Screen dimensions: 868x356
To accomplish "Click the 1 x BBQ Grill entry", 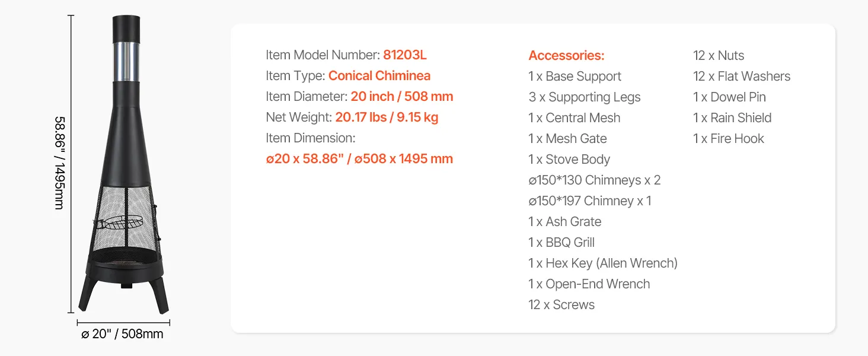I will pyautogui.click(x=561, y=243).
